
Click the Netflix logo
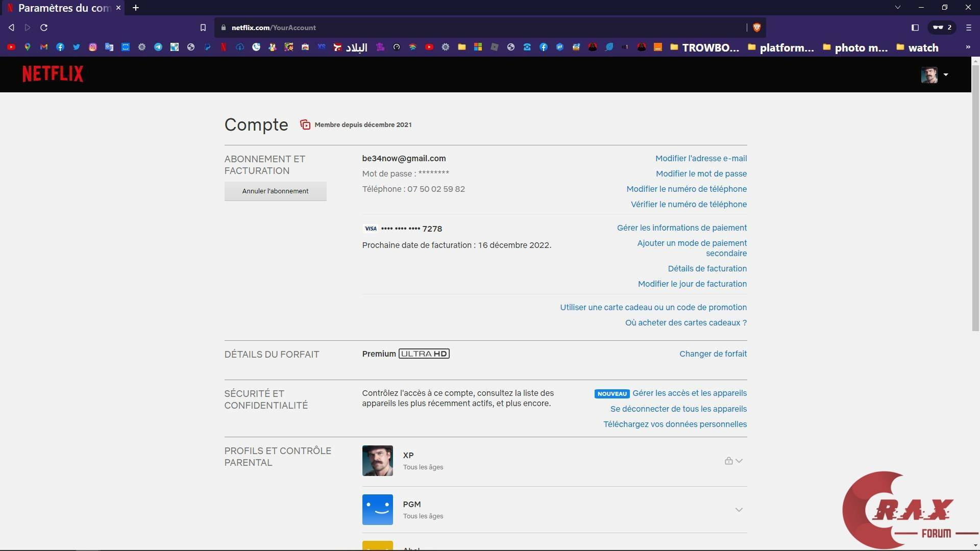pyautogui.click(x=53, y=74)
